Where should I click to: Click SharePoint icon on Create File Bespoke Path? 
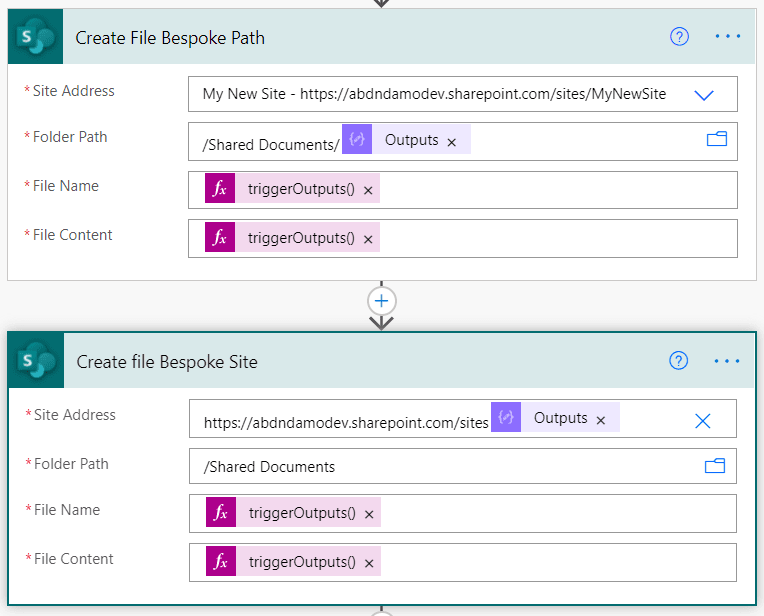click(37, 38)
